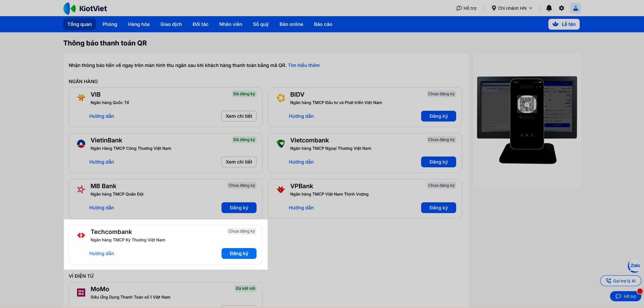Open the VPBank Hướng dẫn guide link
The height and width of the screenshot is (308, 644).
(x=301, y=208)
